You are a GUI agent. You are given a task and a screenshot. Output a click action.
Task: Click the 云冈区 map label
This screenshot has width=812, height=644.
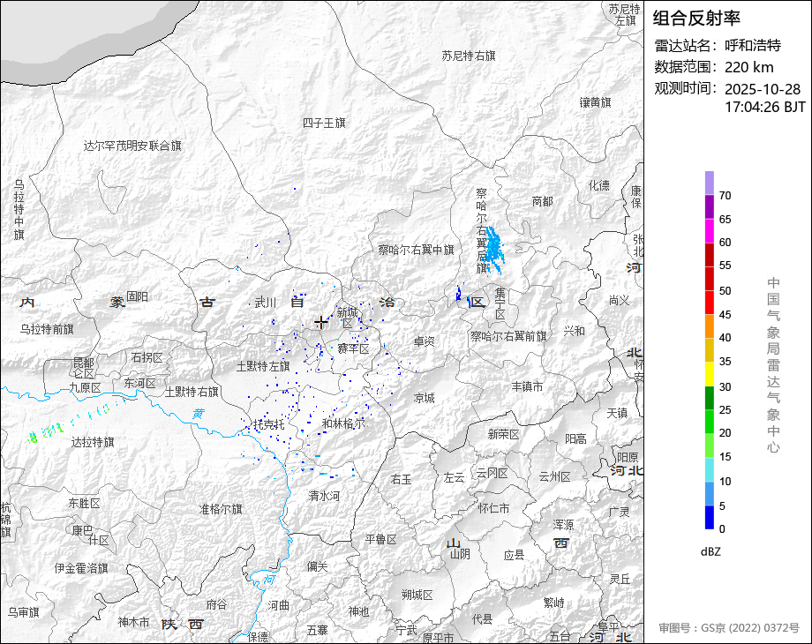point(492,473)
